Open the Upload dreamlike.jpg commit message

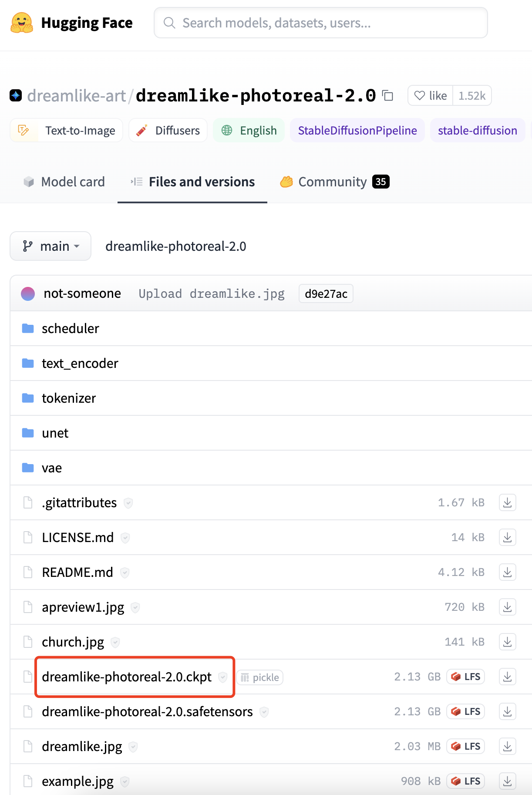pos(212,293)
